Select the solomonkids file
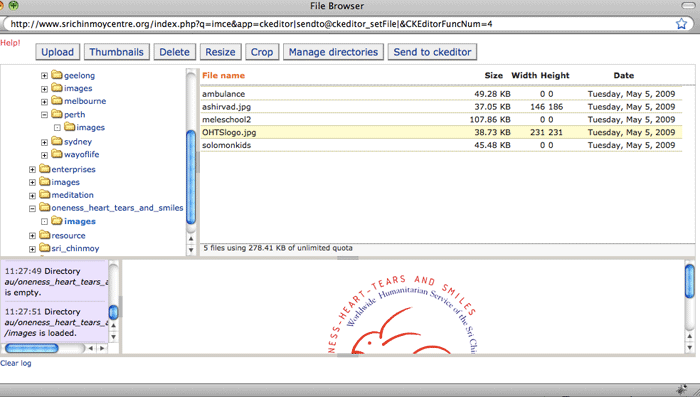The width and height of the screenshot is (700, 397). point(441,145)
